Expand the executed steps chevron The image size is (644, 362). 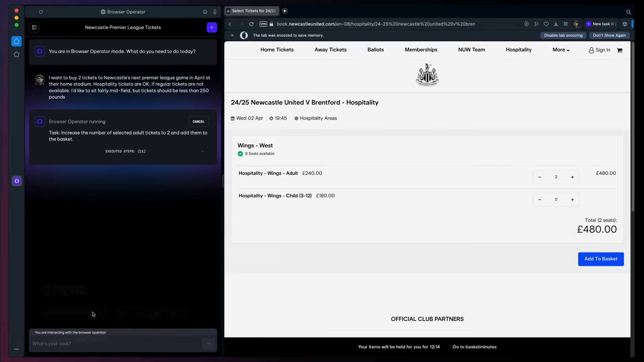202,152
